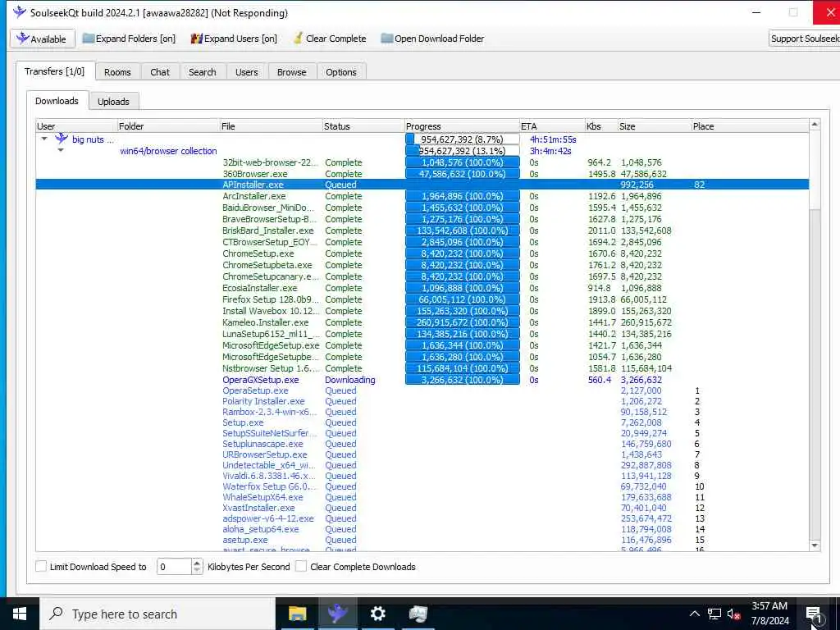Viewport: 840px width, 630px height.
Task: Click the Expand Folders [on] button
Action: click(129, 39)
